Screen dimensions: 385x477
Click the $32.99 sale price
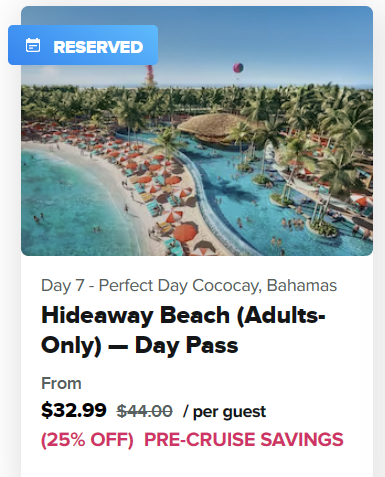(x=74, y=410)
